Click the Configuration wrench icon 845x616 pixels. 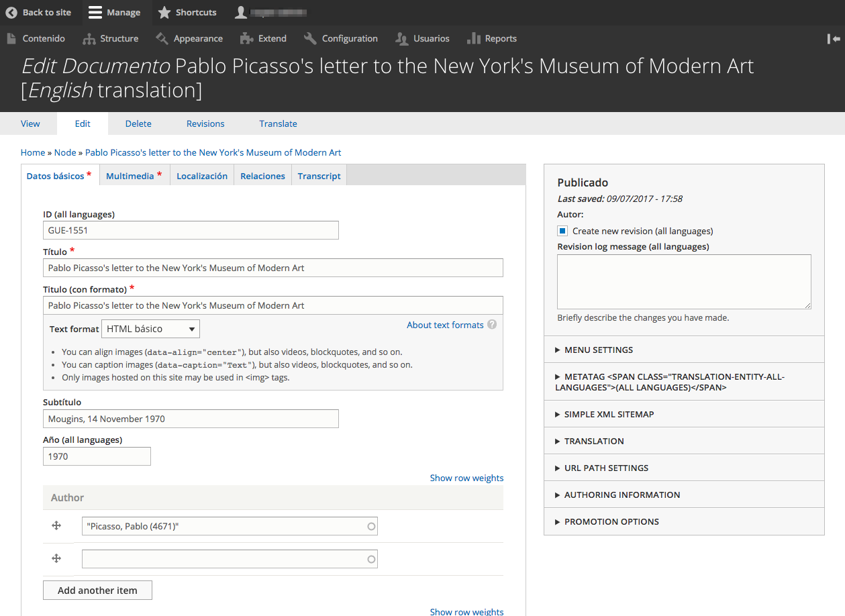[310, 38]
